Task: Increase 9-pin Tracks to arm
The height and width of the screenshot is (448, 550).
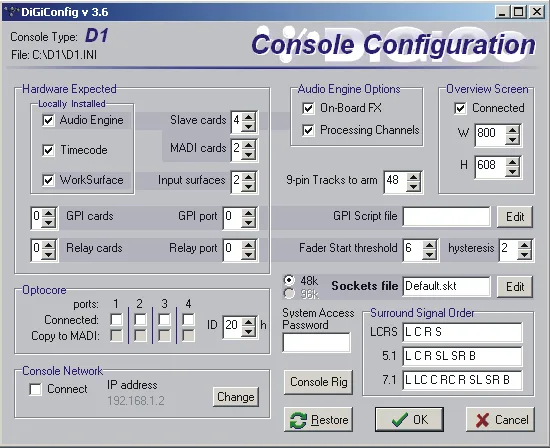Action: 414,178
